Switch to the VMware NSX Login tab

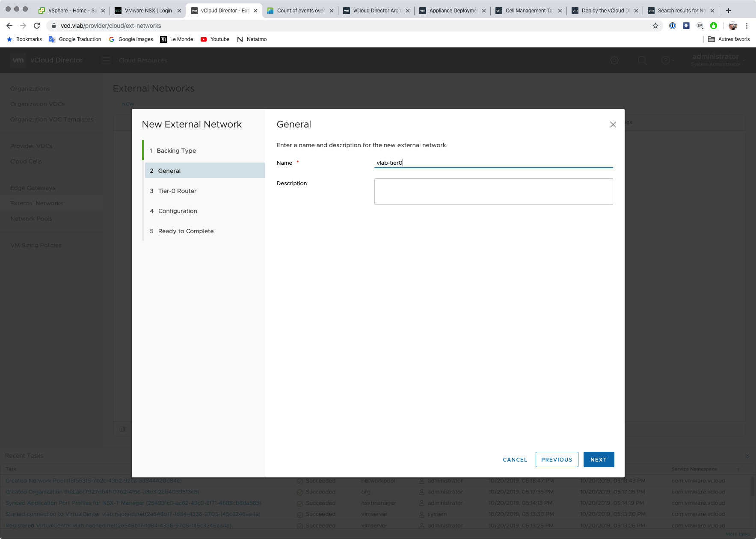(x=148, y=11)
